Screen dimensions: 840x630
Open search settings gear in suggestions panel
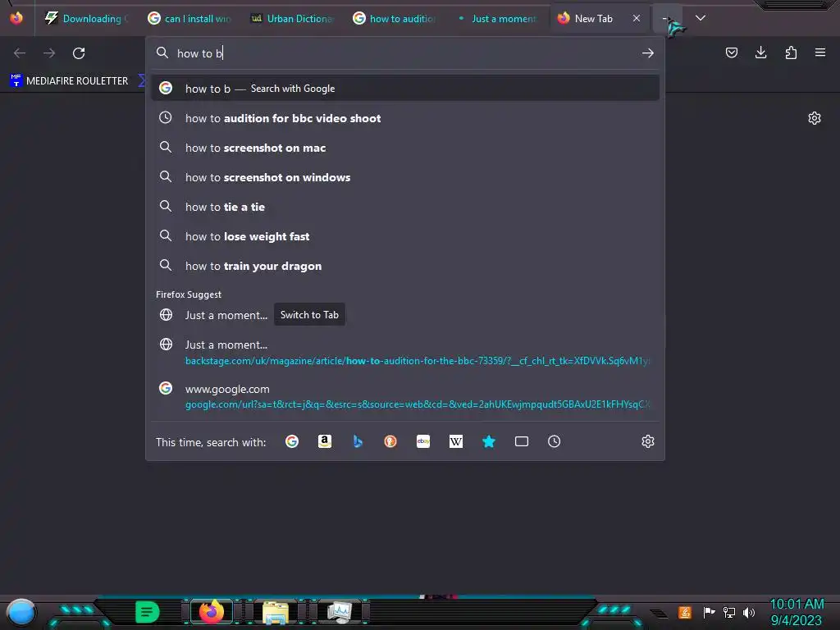tap(648, 441)
